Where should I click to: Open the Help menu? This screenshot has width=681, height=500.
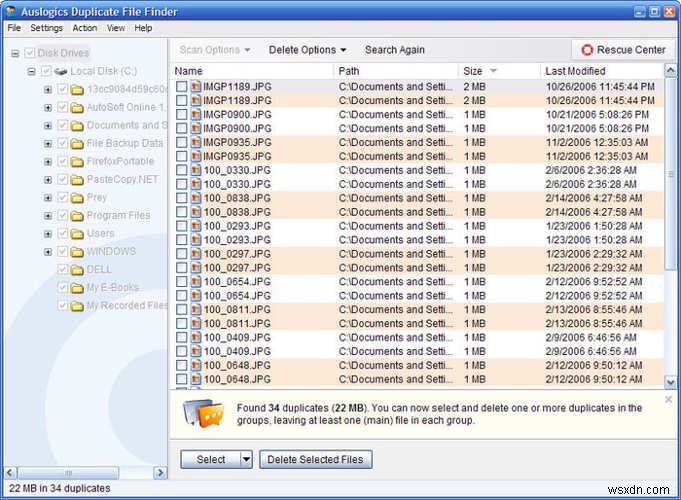tap(143, 28)
